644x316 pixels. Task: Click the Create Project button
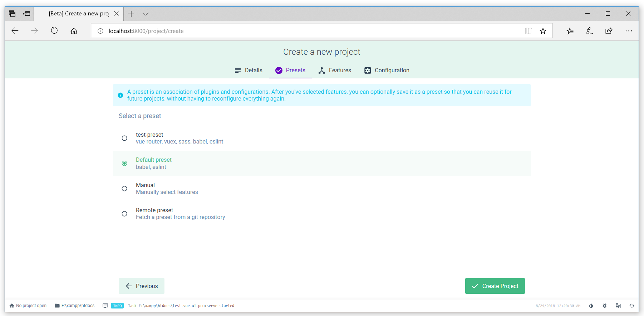pyautogui.click(x=495, y=286)
